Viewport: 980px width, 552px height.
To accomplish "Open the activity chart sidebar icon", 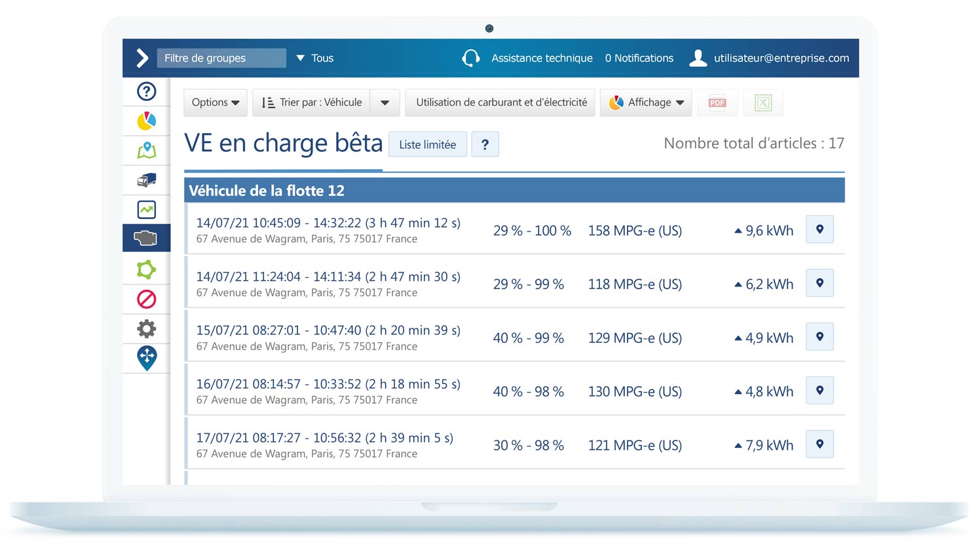I will (147, 210).
